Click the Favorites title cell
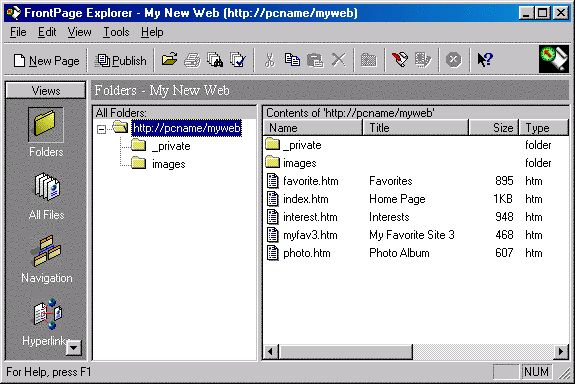The height and width of the screenshot is (384, 575). click(391, 181)
